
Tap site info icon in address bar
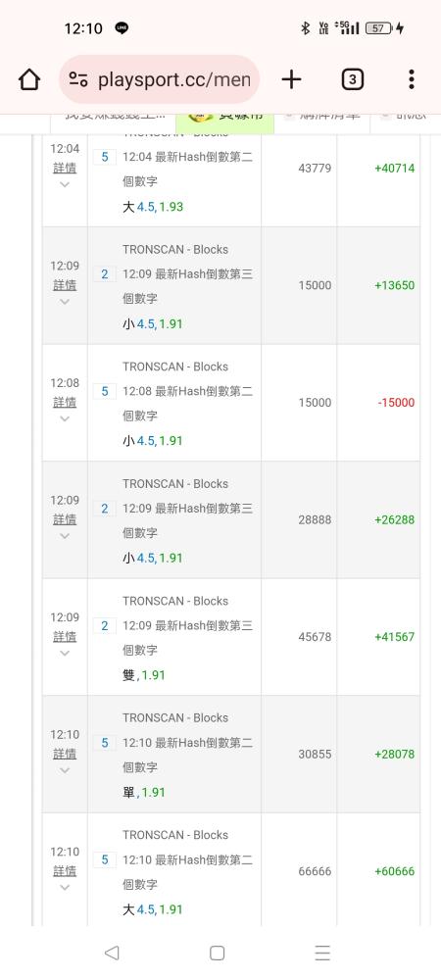78,79
